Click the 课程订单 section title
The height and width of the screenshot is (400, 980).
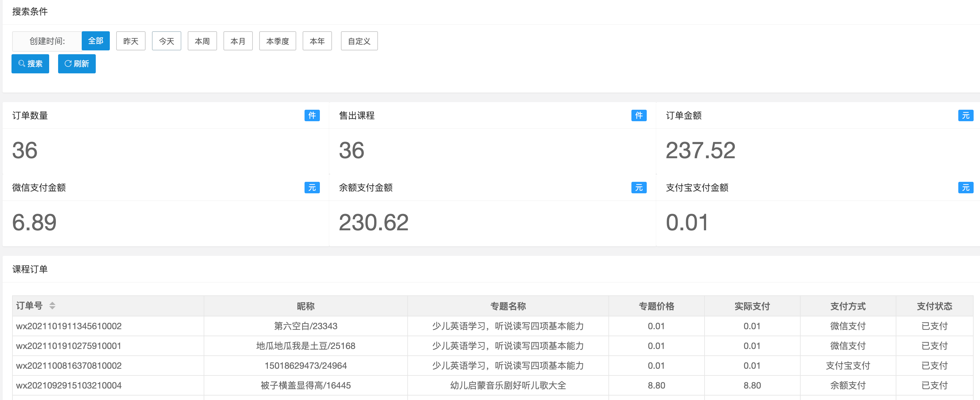(30, 269)
